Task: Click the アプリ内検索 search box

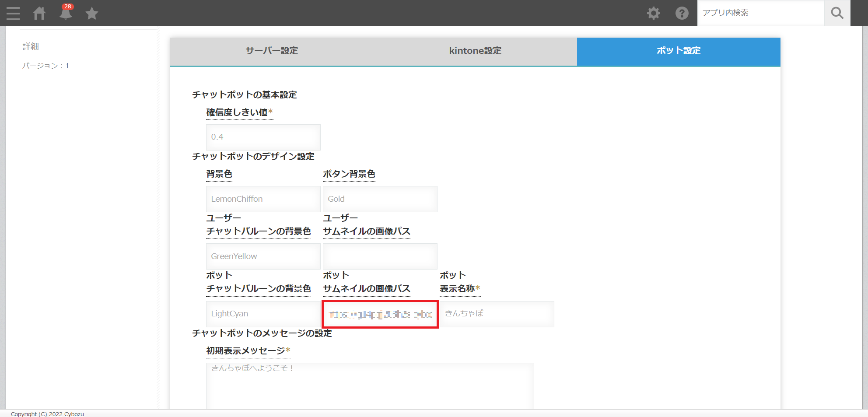Action: click(x=760, y=13)
